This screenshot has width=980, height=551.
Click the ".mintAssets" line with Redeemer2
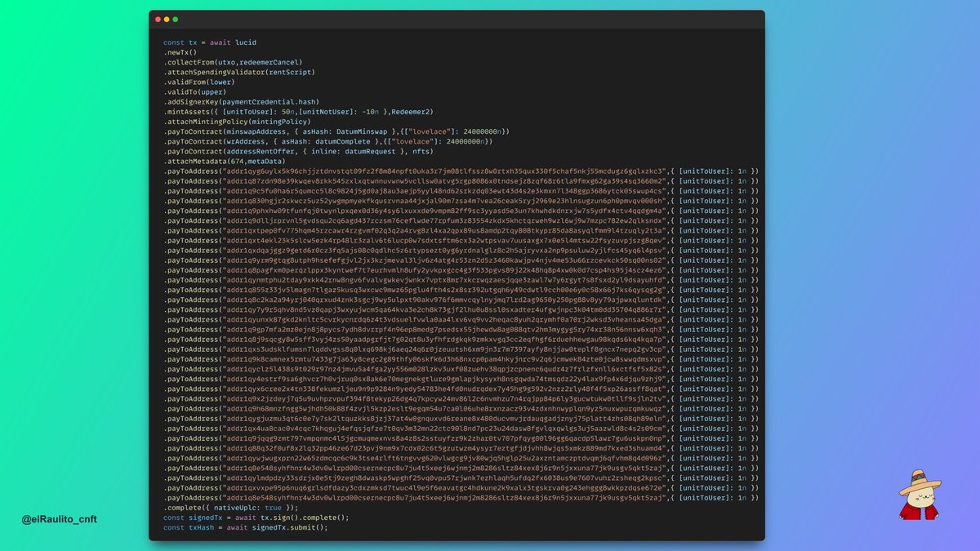point(298,112)
